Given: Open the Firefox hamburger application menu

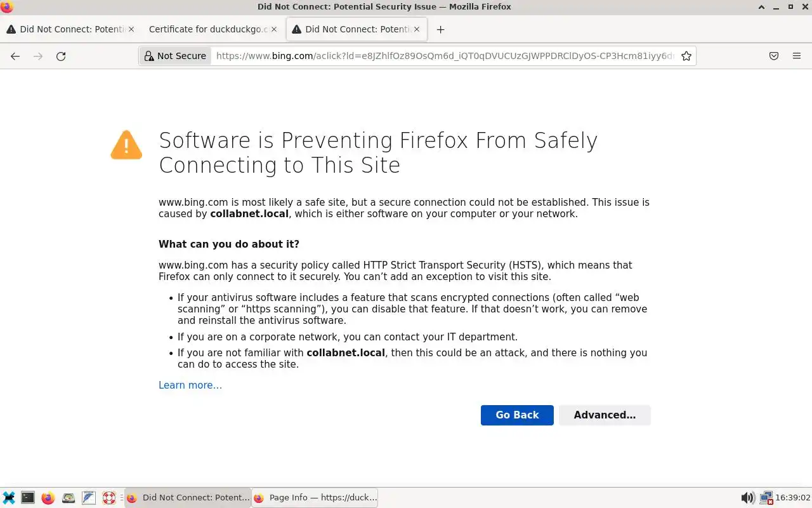Looking at the screenshot, I should (x=797, y=56).
